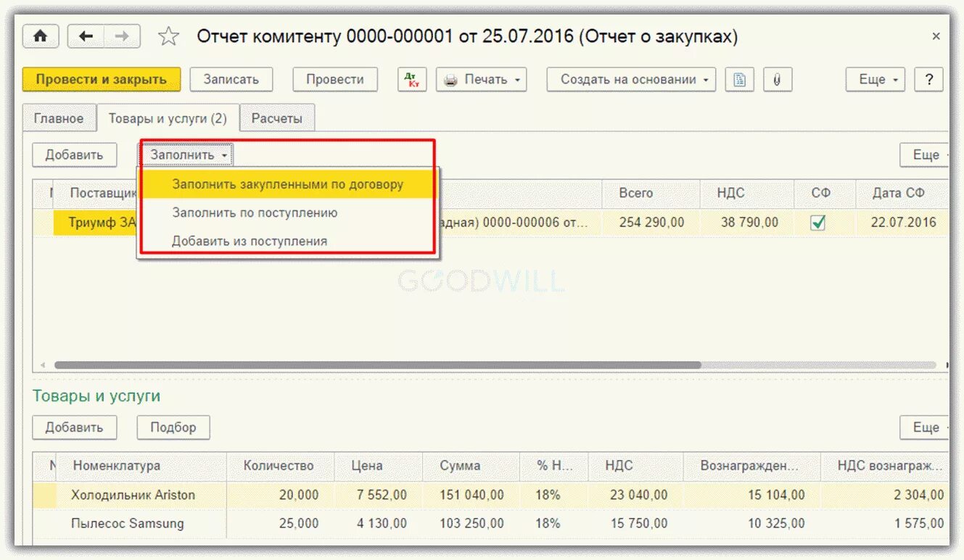964x560 pixels.
Task: Switch to the Расчеты tab
Action: pos(276,118)
